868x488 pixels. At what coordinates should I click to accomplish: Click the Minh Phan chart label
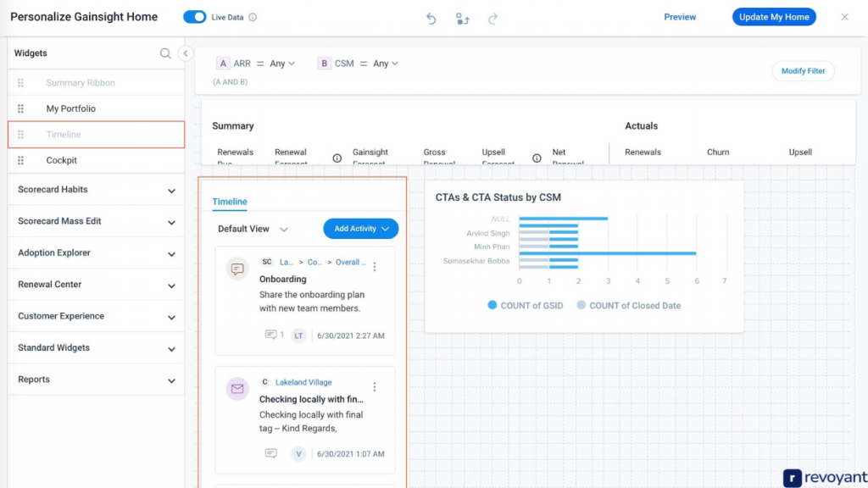click(x=492, y=247)
